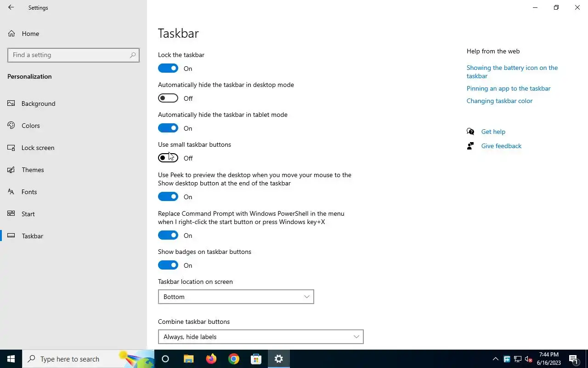Toggle Lock the taskbar switch
The width and height of the screenshot is (588, 368).
click(168, 68)
